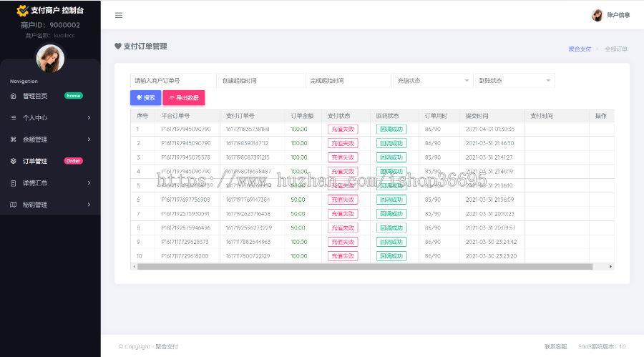Click the hamburger menu icon in header
The width and height of the screenshot is (644, 357).
coord(119,15)
